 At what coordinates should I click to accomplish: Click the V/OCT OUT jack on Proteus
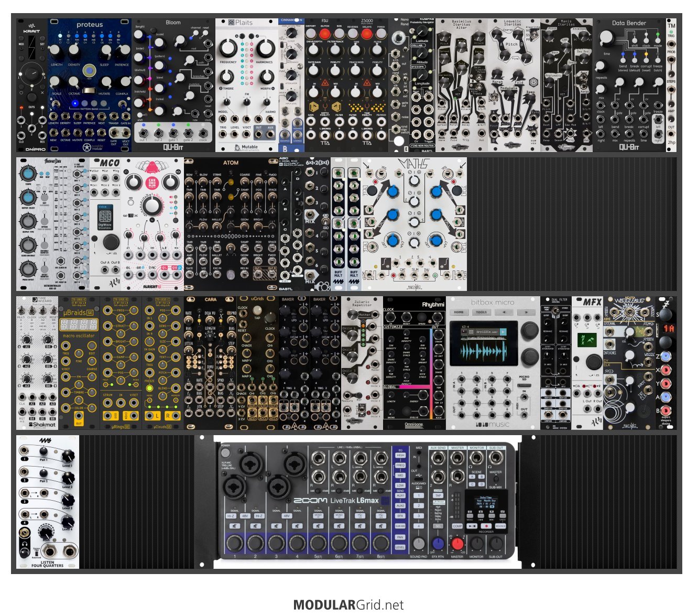pos(126,134)
